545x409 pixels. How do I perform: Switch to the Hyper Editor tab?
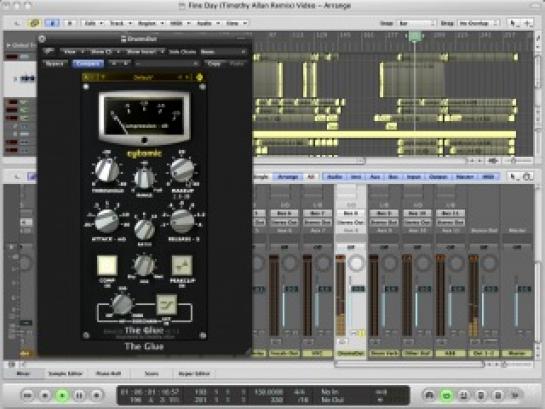pyautogui.click(x=194, y=374)
